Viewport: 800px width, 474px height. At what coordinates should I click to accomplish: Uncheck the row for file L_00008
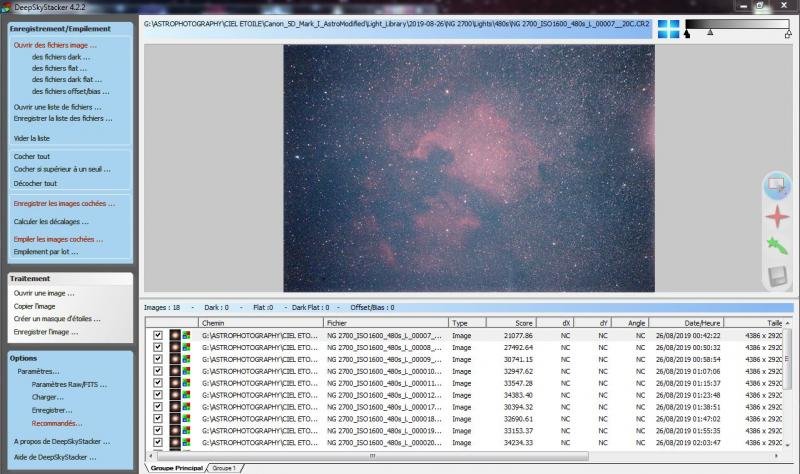coord(158,347)
